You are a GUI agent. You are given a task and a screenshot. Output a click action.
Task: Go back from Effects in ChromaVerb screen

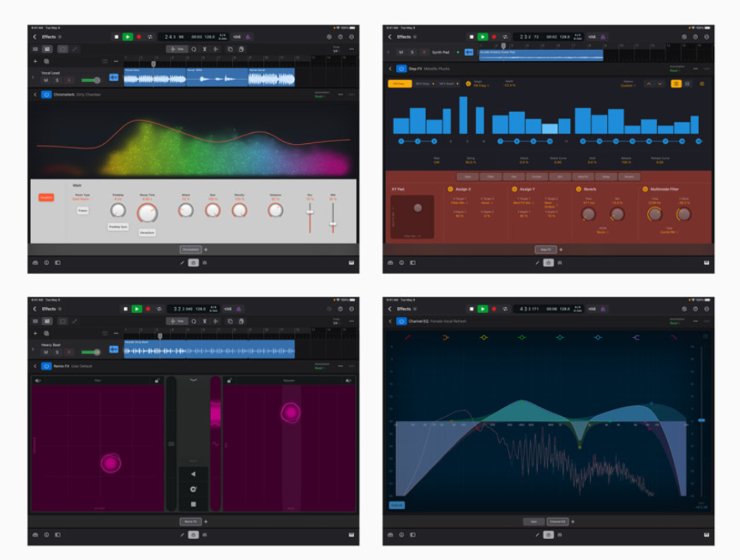34,37
